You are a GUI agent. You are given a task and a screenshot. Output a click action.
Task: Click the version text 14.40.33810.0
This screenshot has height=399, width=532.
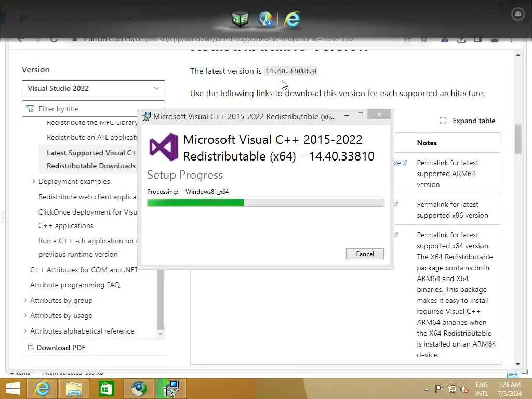coord(291,71)
